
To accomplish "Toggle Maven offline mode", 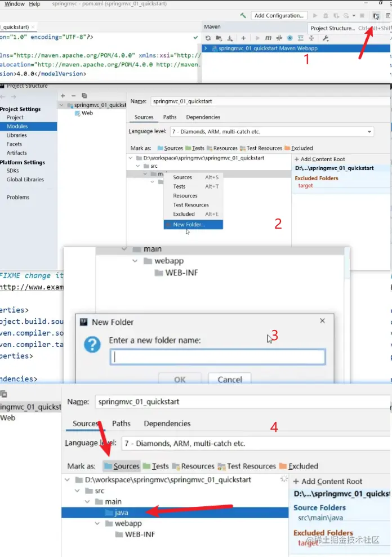I will [x=279, y=38].
